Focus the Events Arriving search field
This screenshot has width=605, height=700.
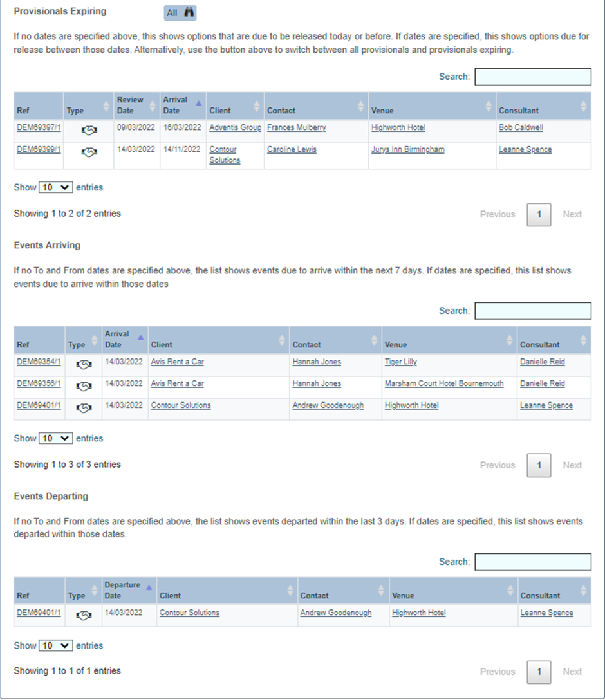click(533, 311)
